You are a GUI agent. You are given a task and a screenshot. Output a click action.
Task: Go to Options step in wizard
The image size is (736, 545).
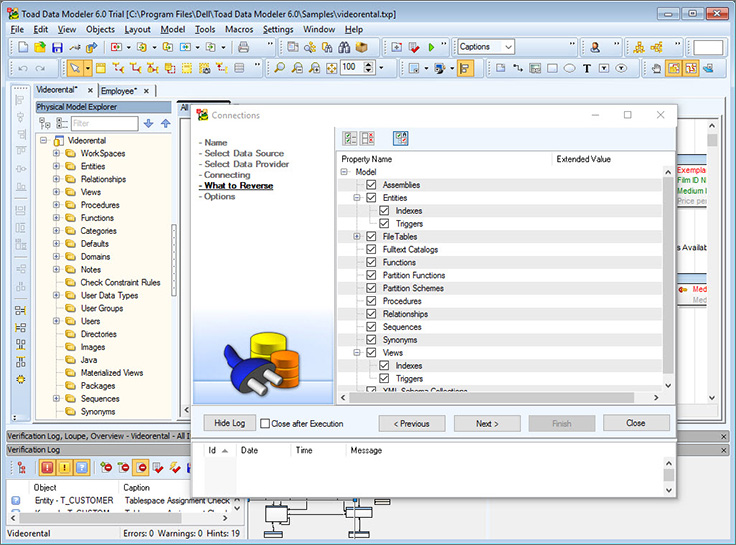[x=219, y=196]
